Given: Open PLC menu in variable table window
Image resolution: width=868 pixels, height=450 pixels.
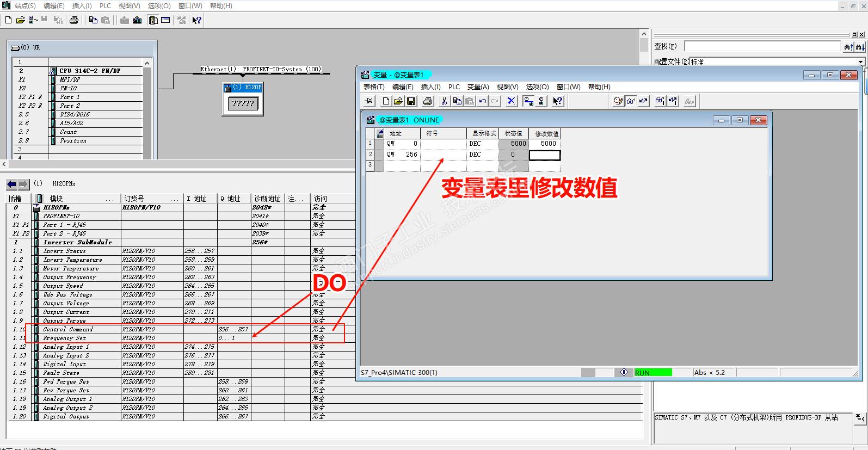Looking at the screenshot, I should click(x=454, y=87).
